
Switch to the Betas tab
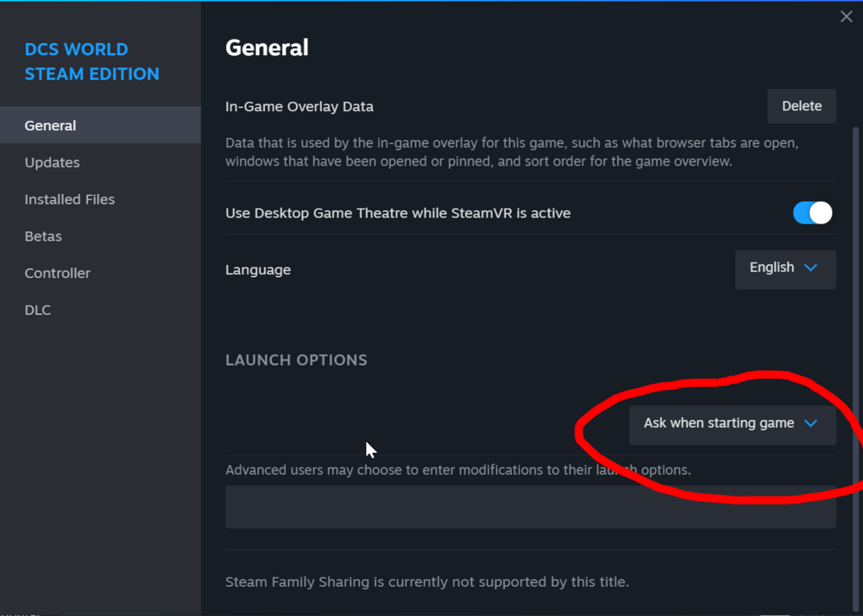click(x=43, y=236)
